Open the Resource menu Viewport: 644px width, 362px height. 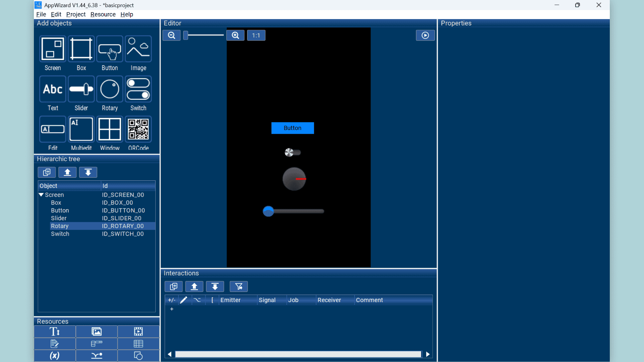103,14
